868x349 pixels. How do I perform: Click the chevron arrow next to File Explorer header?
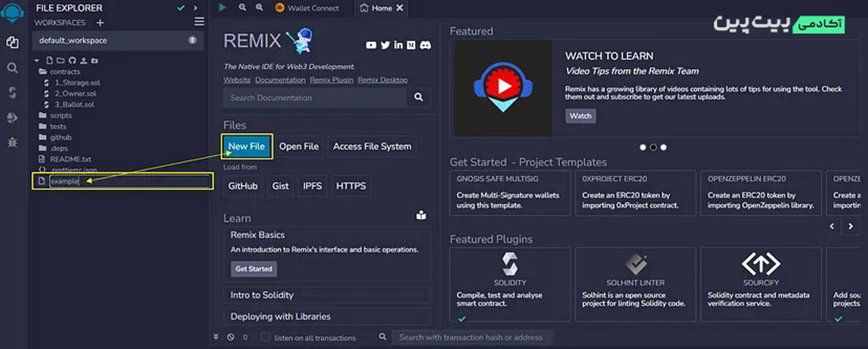click(195, 8)
